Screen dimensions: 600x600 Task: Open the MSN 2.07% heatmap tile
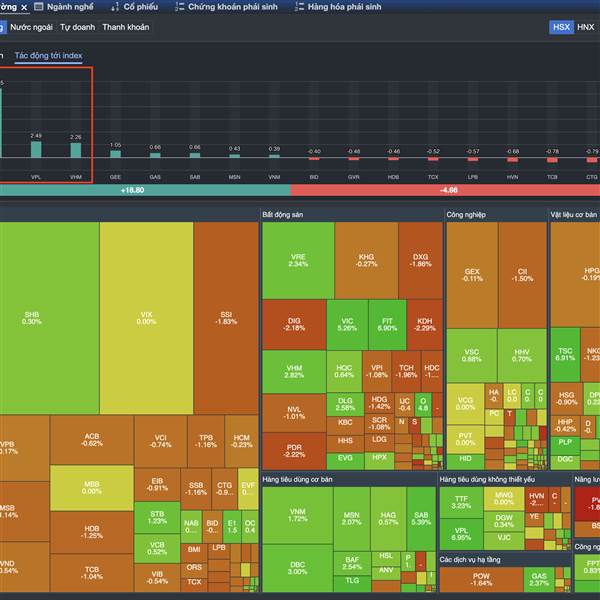352,518
